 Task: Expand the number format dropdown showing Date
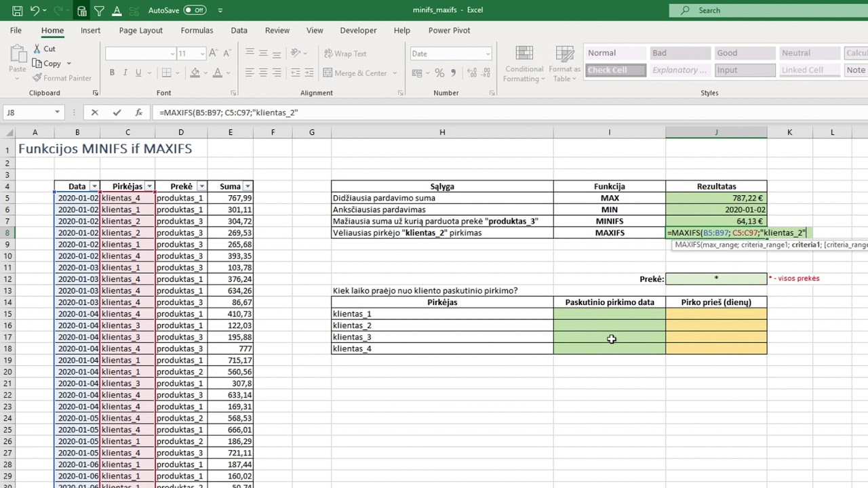488,54
